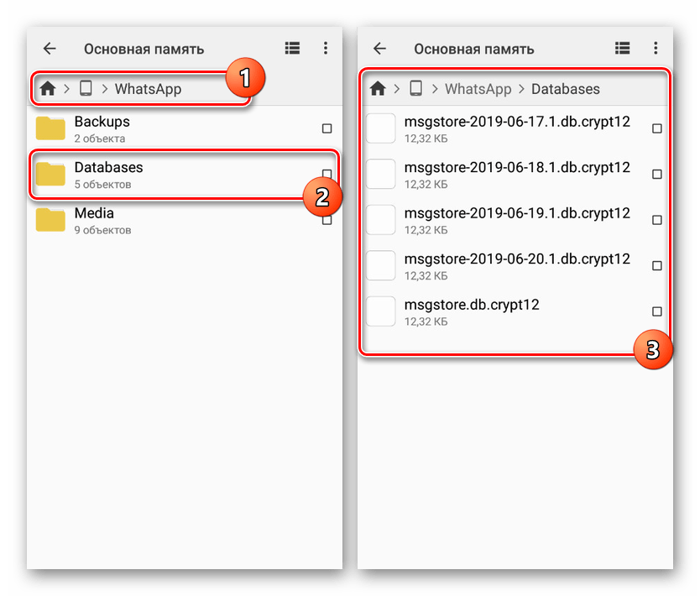Click '12,32 КБ' size under msgstore.db.crypt12
The height and width of the screenshot is (596, 700).
(x=426, y=322)
